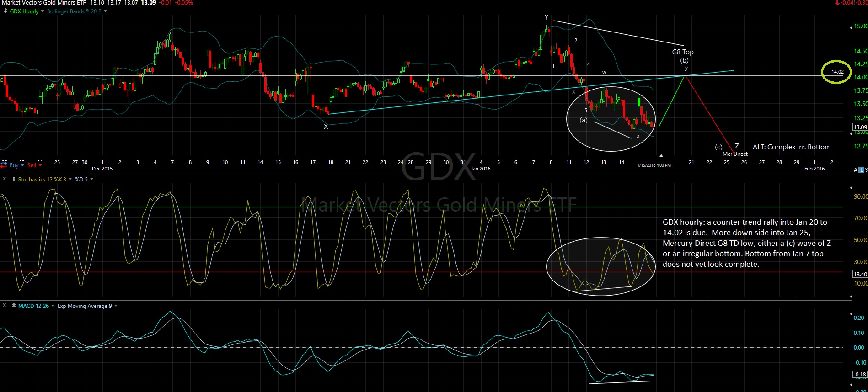This screenshot has width=868, height=392.
Task: Open the %D 5 dropdown arrow
Action: (92, 179)
